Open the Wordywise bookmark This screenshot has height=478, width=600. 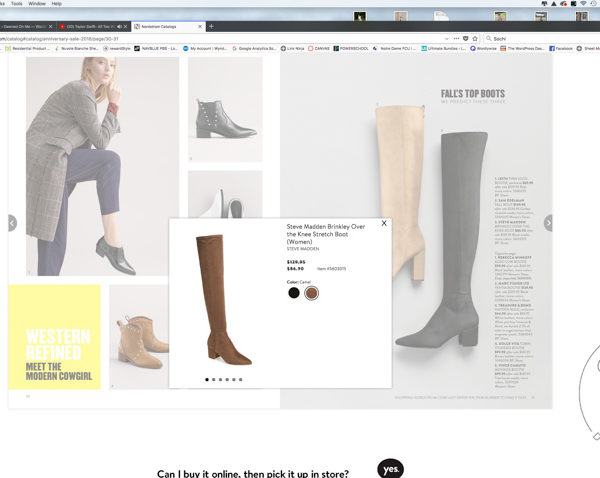pos(483,49)
